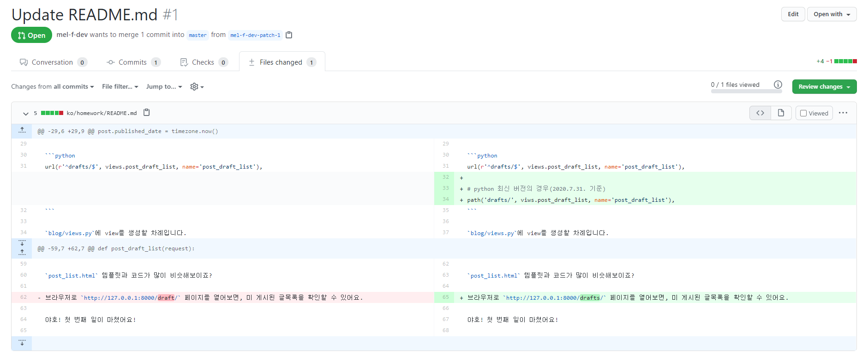Switch to the Checks tab

(x=204, y=62)
